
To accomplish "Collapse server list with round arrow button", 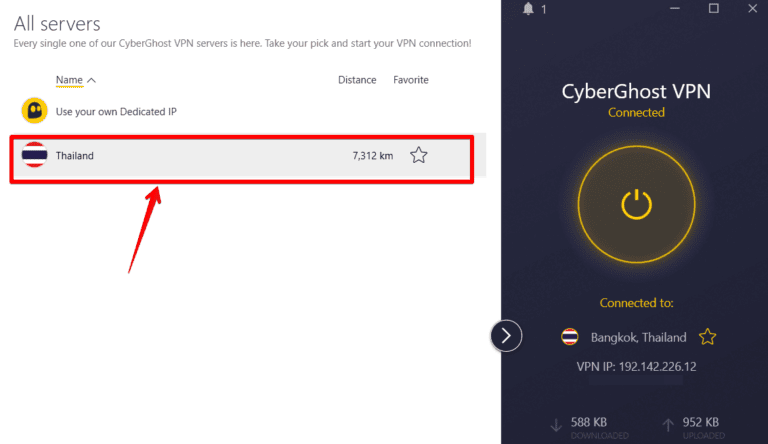I will tap(506, 336).
